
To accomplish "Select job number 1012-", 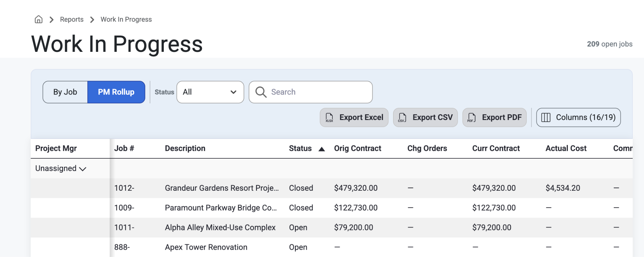I will (x=124, y=188).
